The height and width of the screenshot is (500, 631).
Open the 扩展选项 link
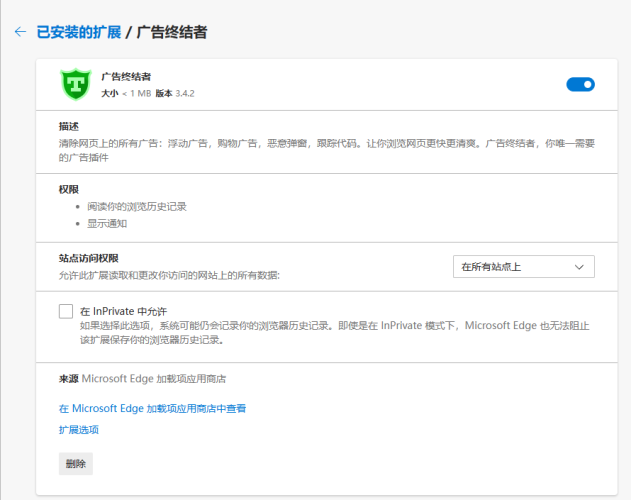[x=79, y=430]
